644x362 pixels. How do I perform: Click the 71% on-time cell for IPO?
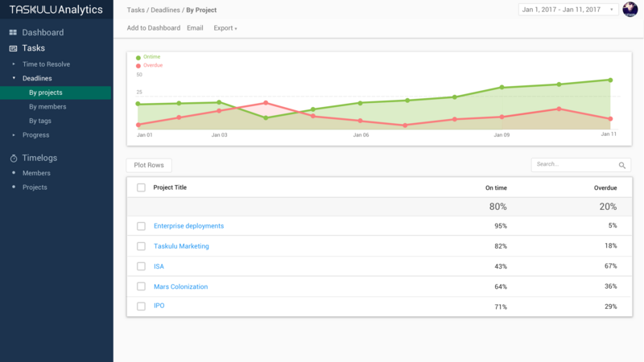(x=501, y=307)
